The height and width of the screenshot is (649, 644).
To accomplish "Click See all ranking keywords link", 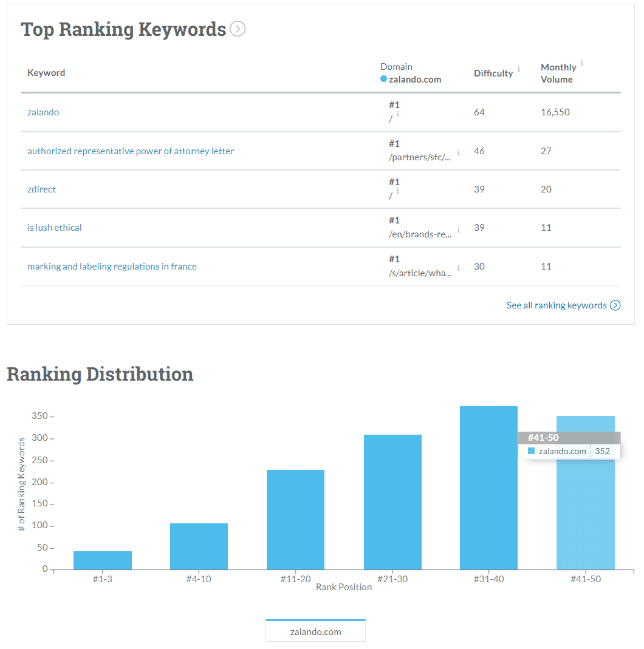I will (557, 305).
